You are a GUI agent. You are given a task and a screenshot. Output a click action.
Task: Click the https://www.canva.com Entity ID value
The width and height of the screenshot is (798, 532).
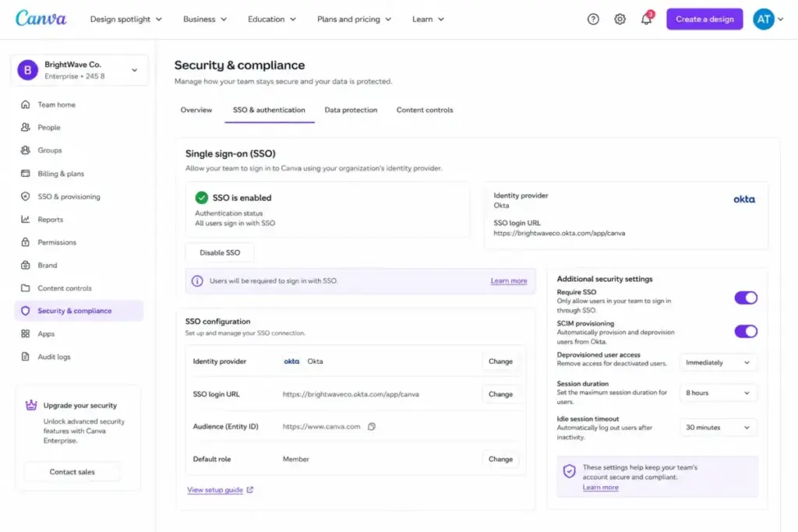pos(322,426)
